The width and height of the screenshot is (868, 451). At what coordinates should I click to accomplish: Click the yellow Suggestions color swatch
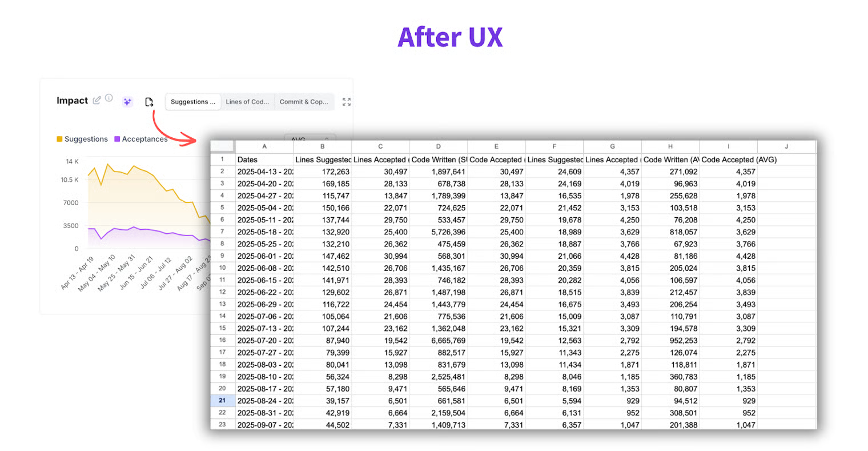pyautogui.click(x=59, y=139)
